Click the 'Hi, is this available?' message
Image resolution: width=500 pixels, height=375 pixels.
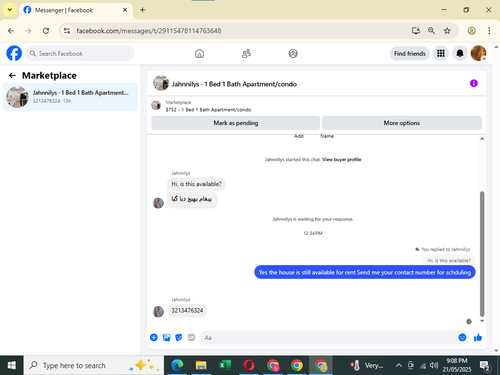[196, 184]
